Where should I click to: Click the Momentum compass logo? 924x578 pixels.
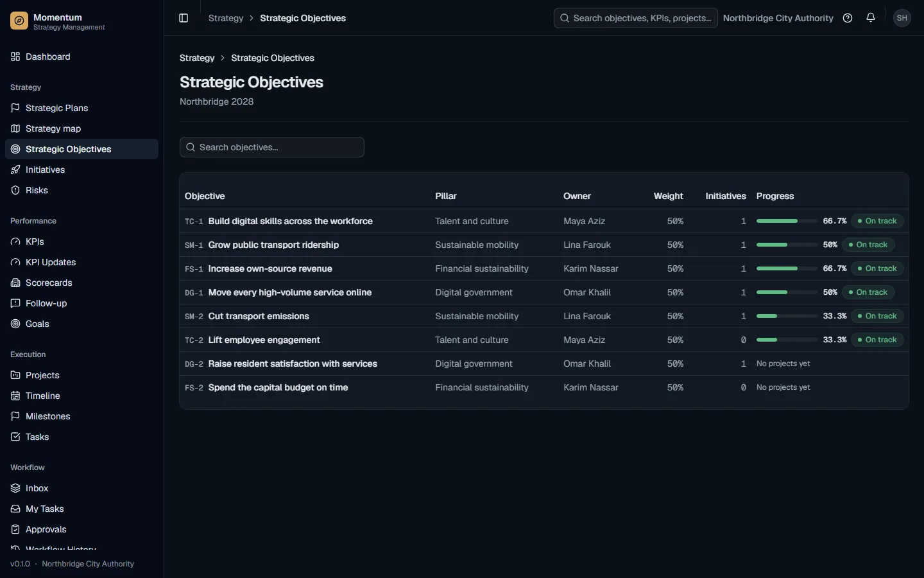[x=19, y=21]
